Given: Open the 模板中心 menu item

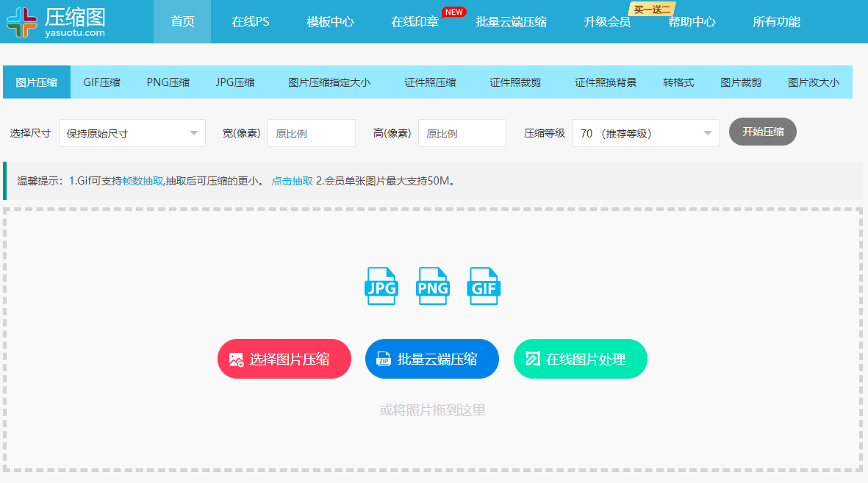Looking at the screenshot, I should click(x=329, y=21).
